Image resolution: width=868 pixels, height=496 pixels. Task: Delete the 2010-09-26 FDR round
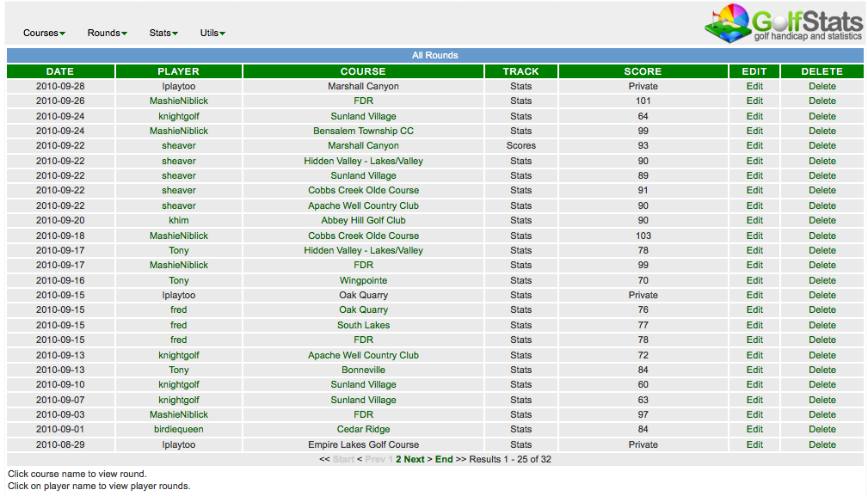point(822,101)
